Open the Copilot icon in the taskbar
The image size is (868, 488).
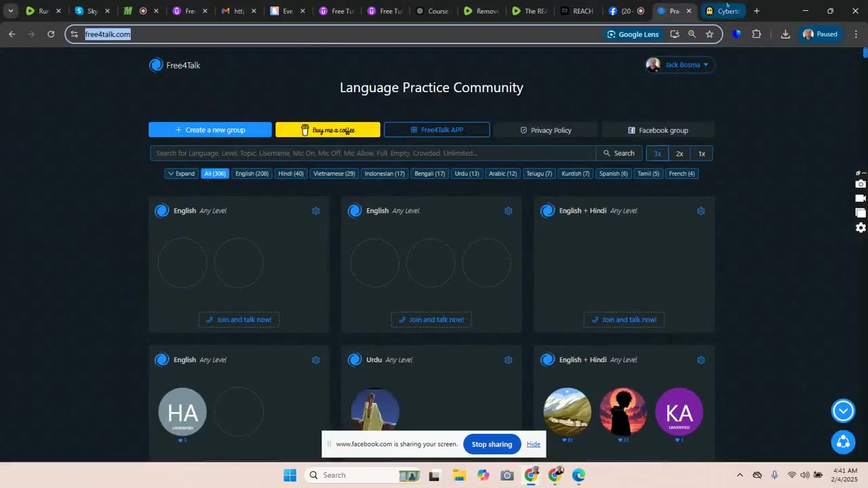pos(483,475)
